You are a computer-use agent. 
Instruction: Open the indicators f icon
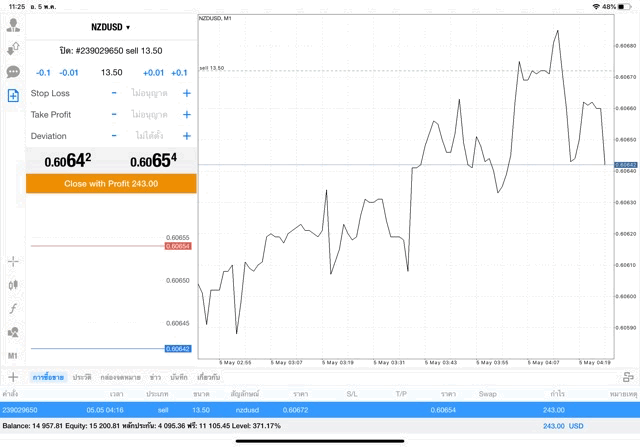pyautogui.click(x=13, y=308)
